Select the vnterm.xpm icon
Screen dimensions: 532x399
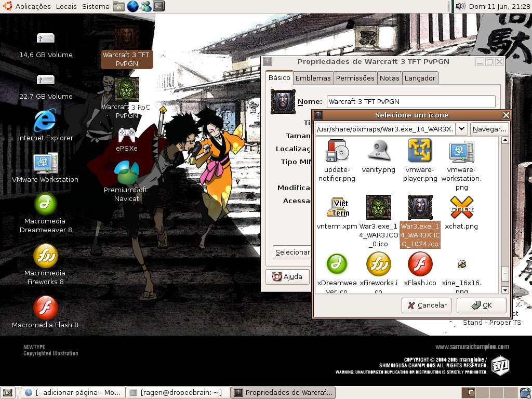[x=337, y=208]
